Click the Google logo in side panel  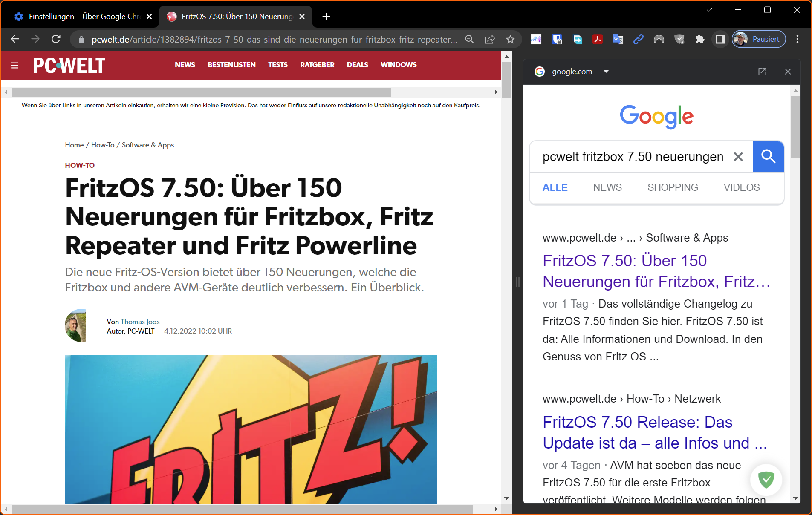(656, 116)
